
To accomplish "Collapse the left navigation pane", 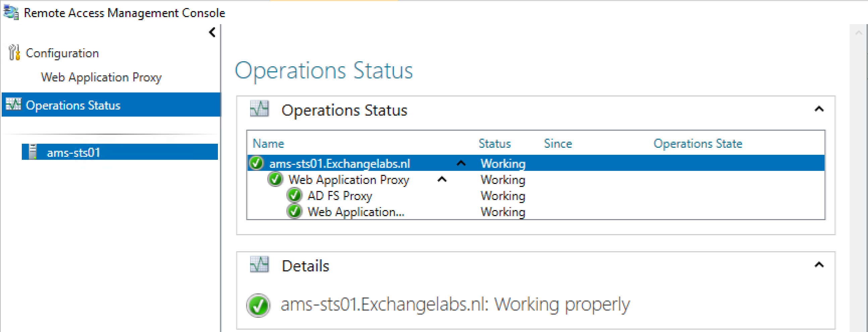I will [x=212, y=32].
